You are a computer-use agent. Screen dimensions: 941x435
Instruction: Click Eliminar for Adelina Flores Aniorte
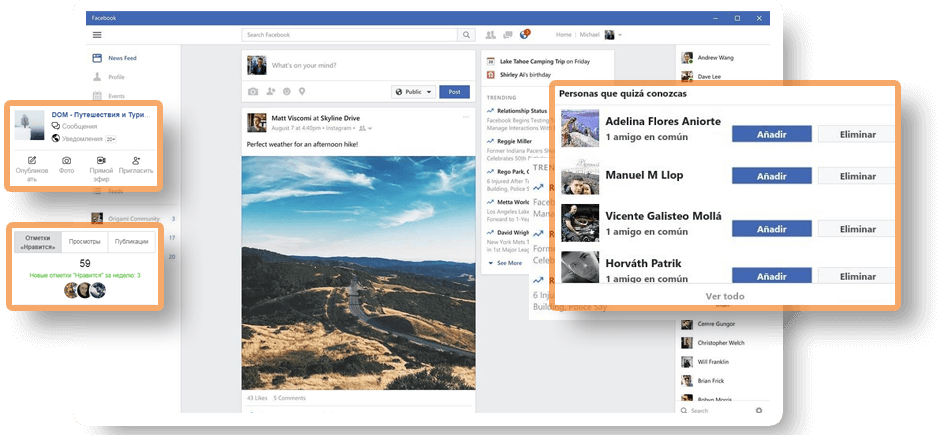point(858,134)
